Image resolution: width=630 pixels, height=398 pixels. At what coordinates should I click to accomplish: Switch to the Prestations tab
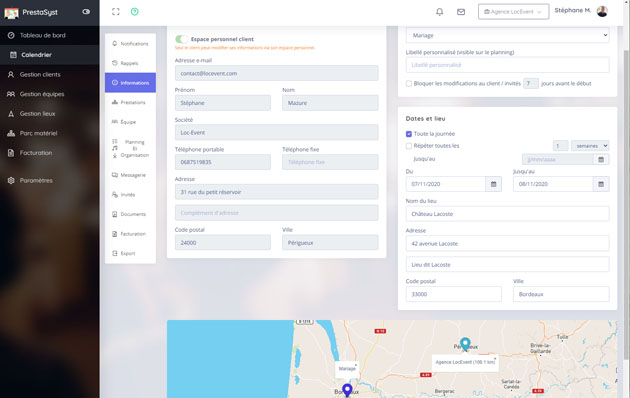pos(130,102)
